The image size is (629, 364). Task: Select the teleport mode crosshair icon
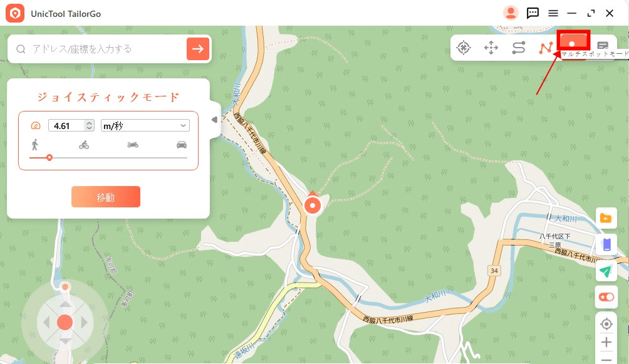coord(464,48)
